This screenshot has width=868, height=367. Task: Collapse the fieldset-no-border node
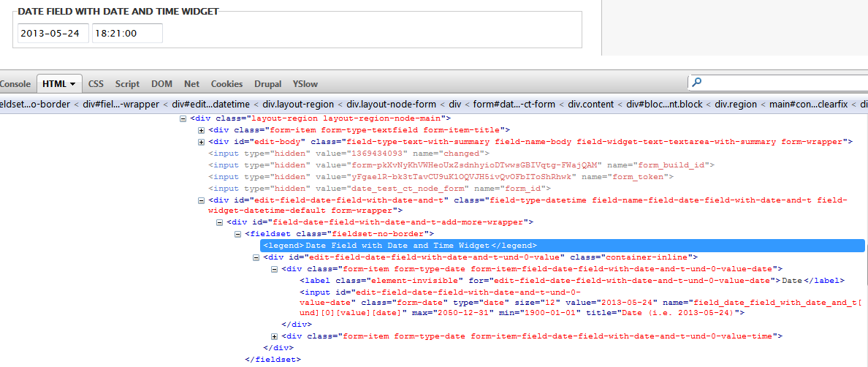pyautogui.click(x=238, y=234)
